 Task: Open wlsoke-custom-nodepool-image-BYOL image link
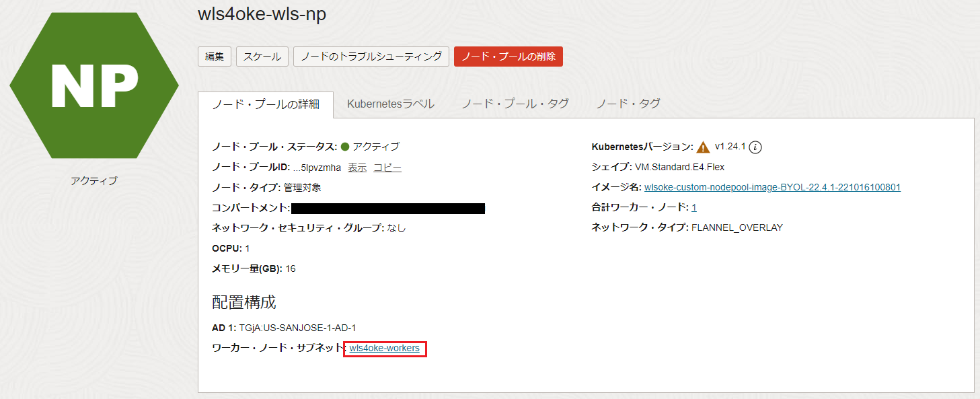point(772,187)
